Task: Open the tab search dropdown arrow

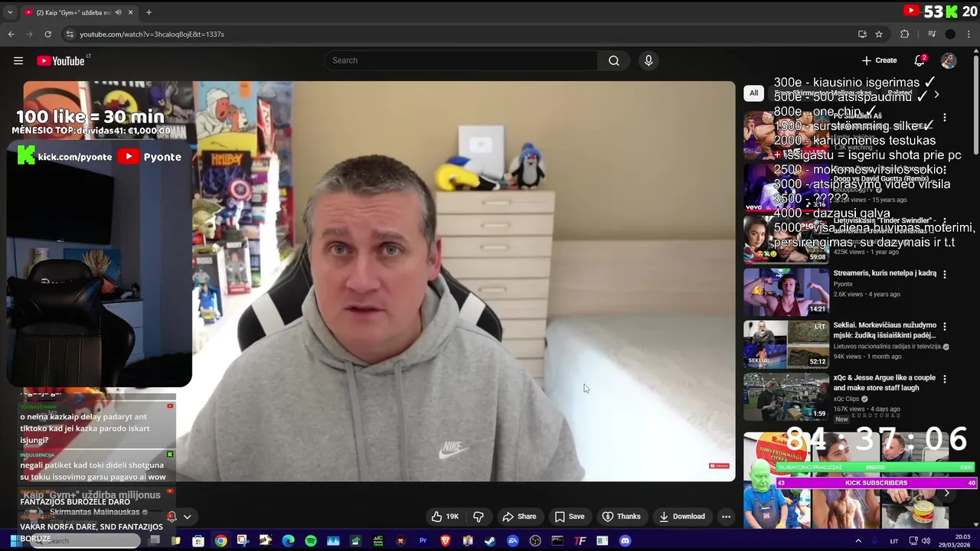Action: pyautogui.click(x=10, y=12)
